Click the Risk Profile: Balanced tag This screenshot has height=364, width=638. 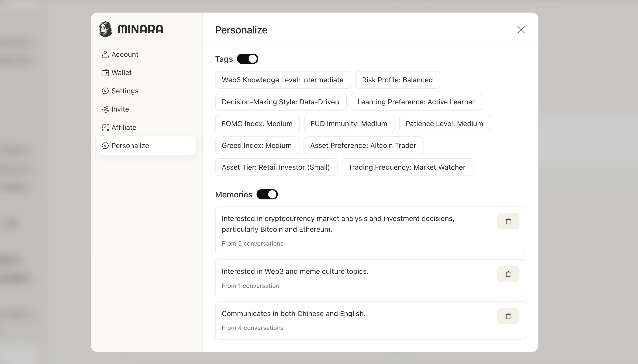pyautogui.click(x=398, y=80)
